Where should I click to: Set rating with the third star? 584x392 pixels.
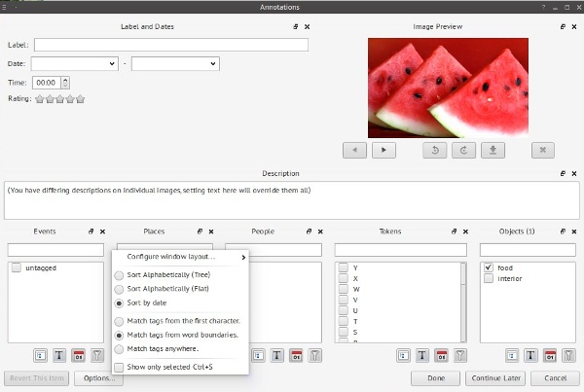point(60,99)
